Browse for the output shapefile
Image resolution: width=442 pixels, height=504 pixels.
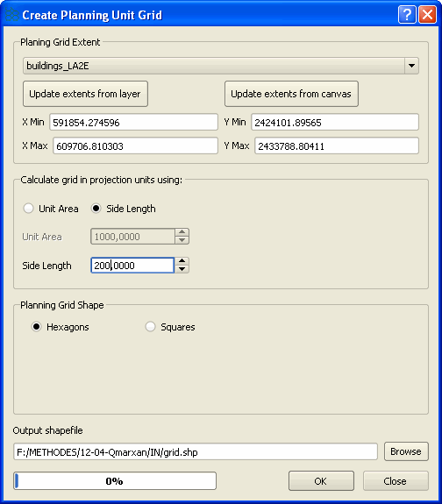coord(406,451)
